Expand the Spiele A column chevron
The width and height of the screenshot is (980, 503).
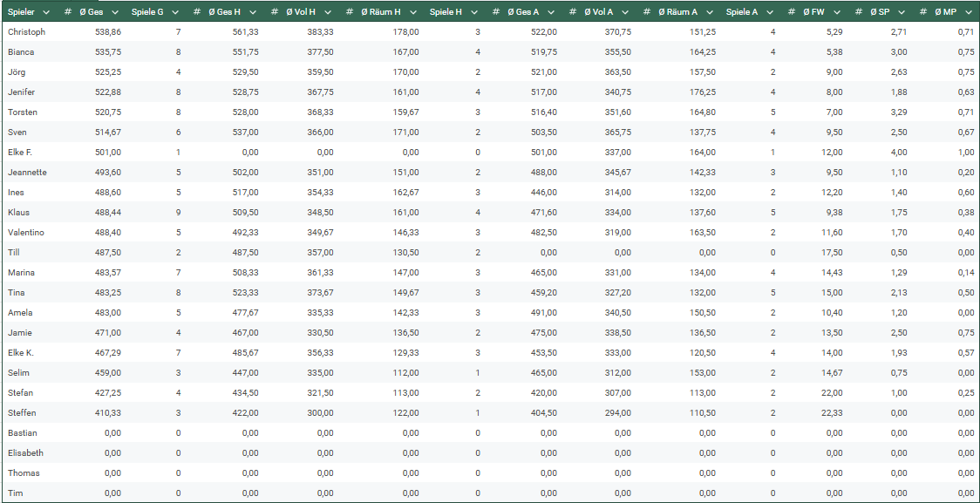(770, 12)
